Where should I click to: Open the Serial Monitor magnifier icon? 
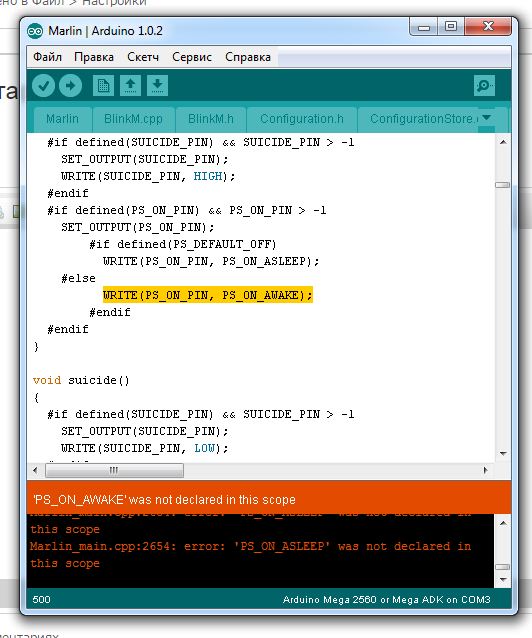coord(484,85)
